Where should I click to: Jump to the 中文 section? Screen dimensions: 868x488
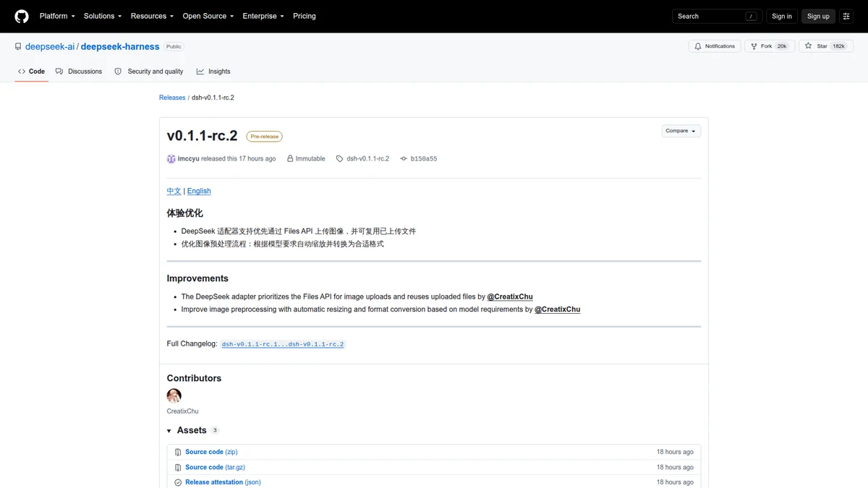click(x=174, y=191)
